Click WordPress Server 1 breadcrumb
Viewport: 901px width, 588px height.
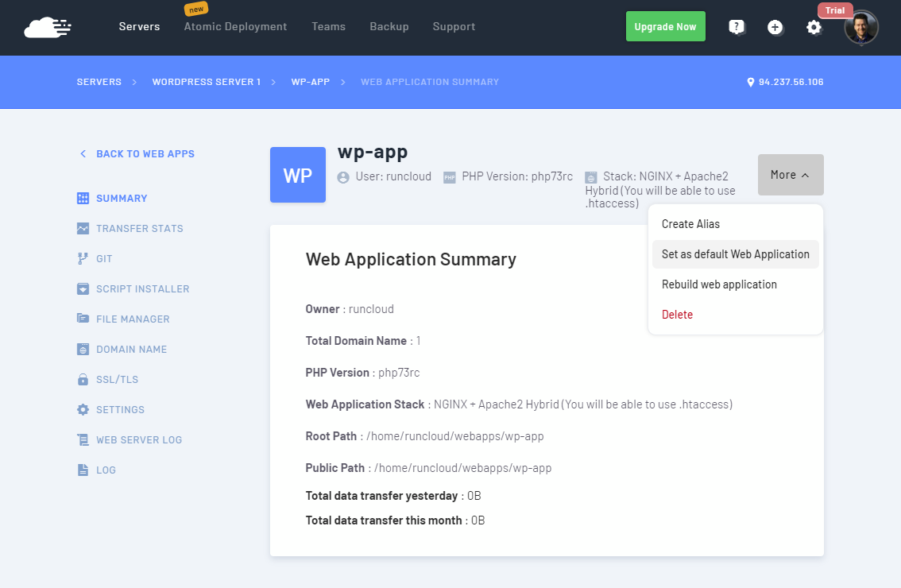click(206, 82)
